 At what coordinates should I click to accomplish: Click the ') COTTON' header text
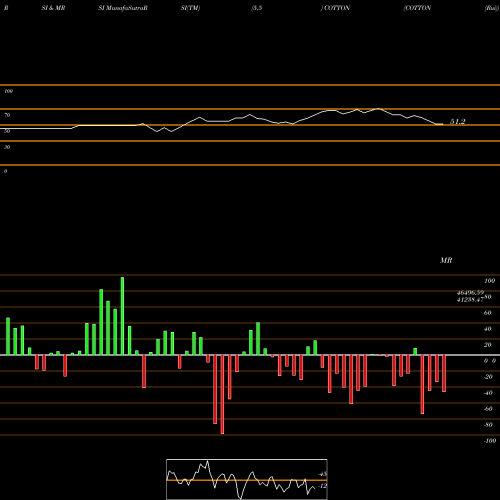pyautogui.click(x=335, y=8)
